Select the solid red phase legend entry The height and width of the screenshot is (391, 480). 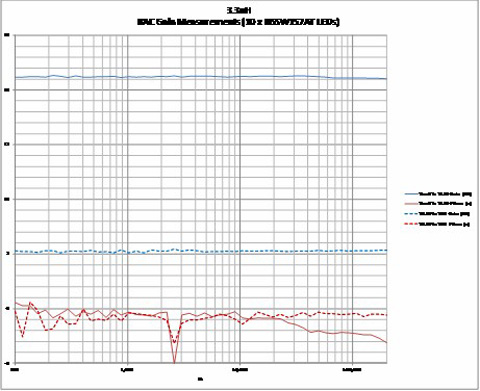pyautogui.click(x=438, y=203)
